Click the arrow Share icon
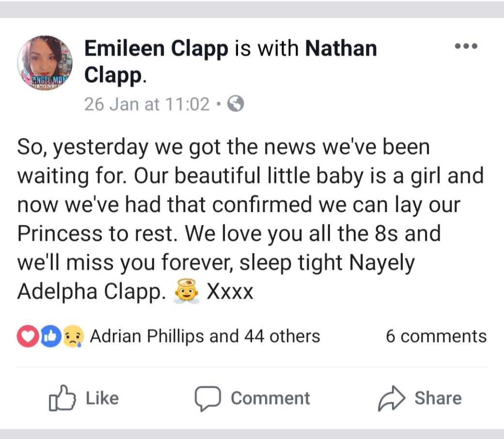Viewport: 504px width, 439px height. coord(391,398)
